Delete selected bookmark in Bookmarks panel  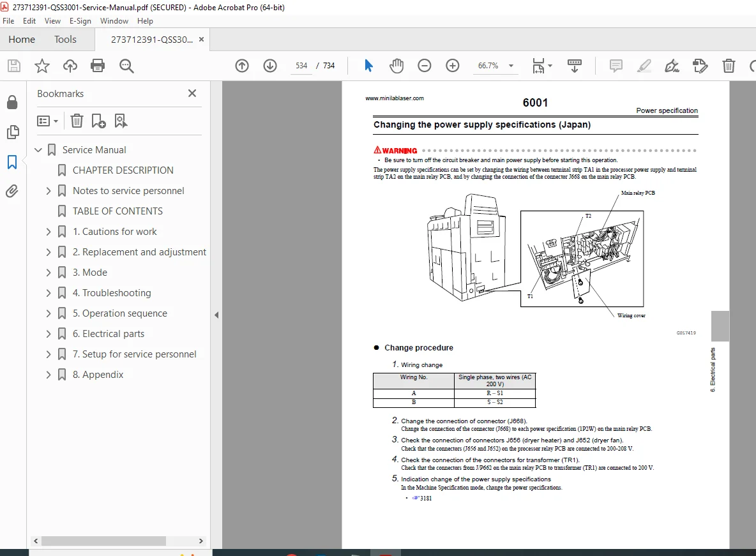coord(77,121)
